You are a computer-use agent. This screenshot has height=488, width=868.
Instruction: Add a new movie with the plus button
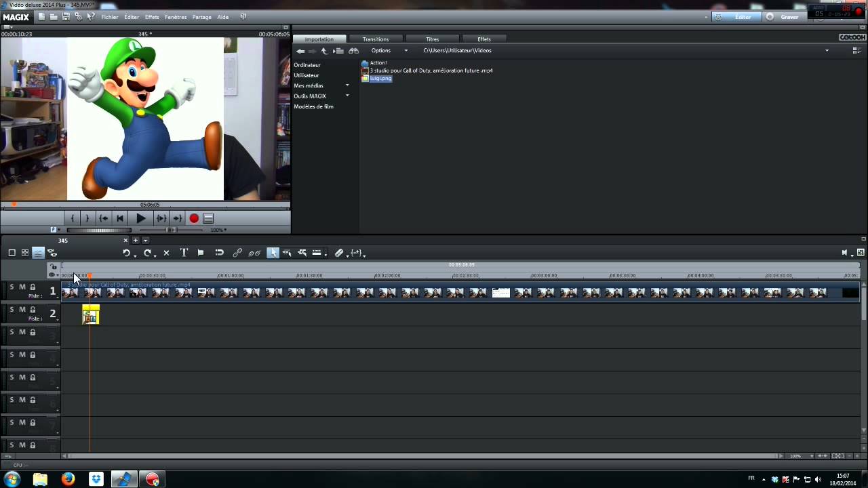click(135, 241)
